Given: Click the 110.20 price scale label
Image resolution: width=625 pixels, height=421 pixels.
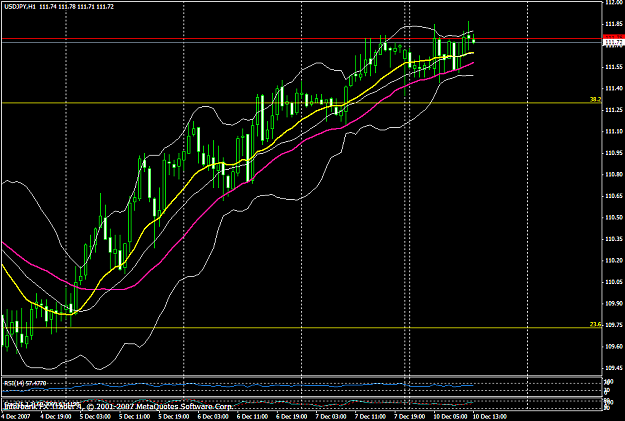Looking at the screenshot, I should (x=614, y=261).
